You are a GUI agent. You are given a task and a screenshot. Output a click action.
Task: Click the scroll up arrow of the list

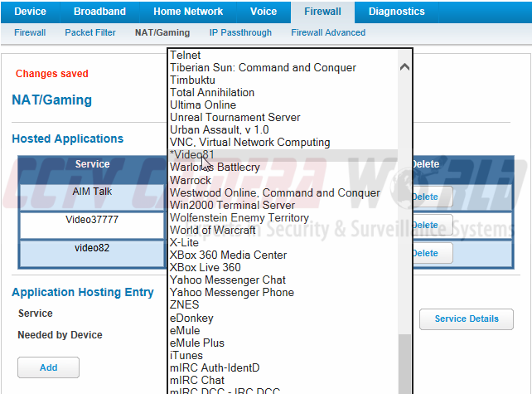(404, 67)
